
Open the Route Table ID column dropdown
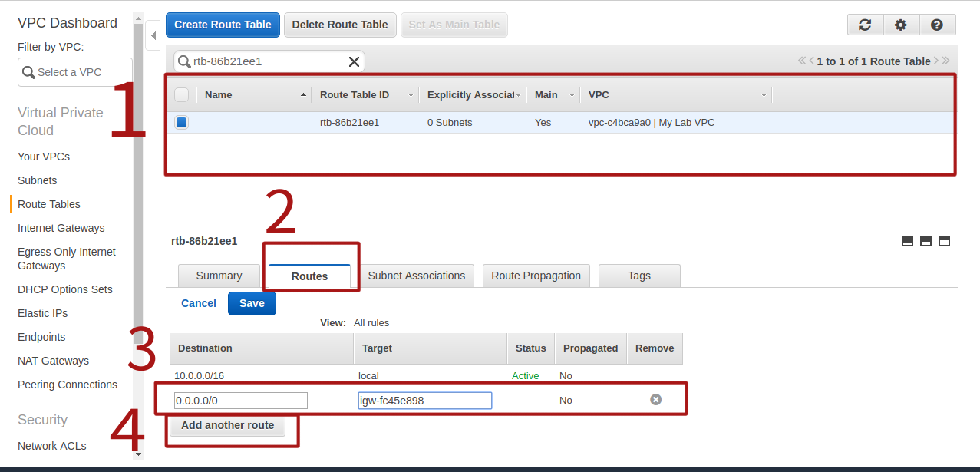coord(411,95)
